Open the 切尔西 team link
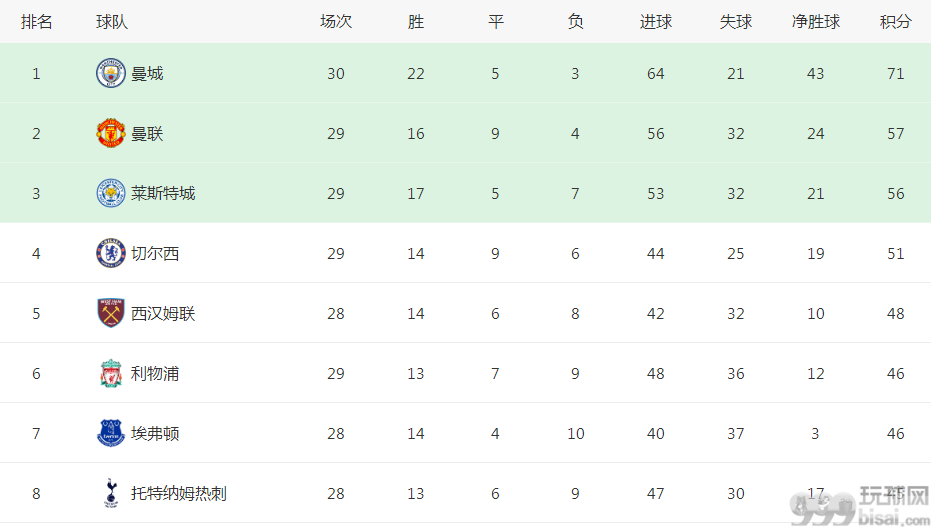Viewport: 931px width, 527px height. click(155, 253)
